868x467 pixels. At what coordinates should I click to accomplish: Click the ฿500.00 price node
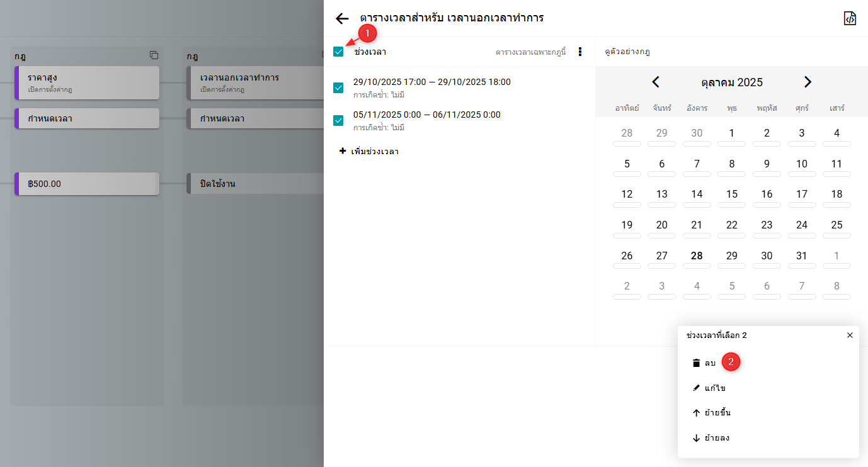(x=87, y=184)
